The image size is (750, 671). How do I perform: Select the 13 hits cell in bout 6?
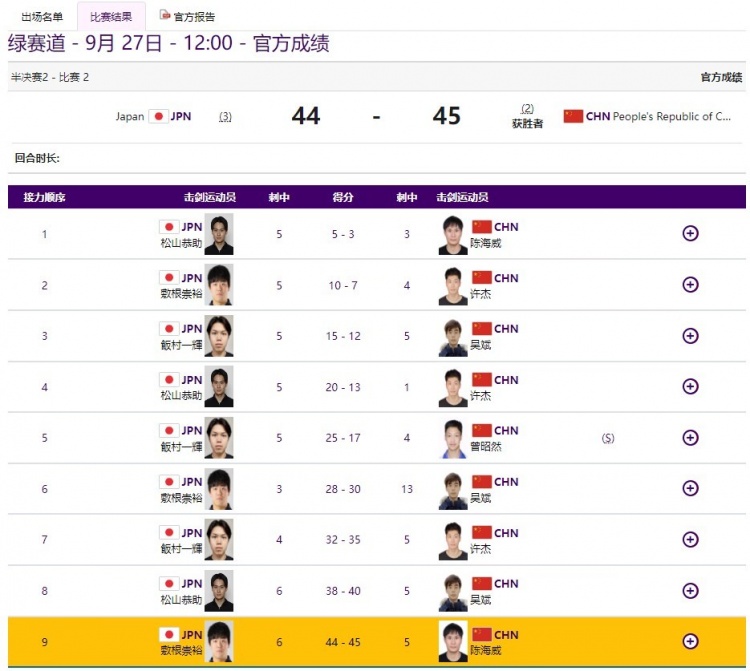point(407,489)
